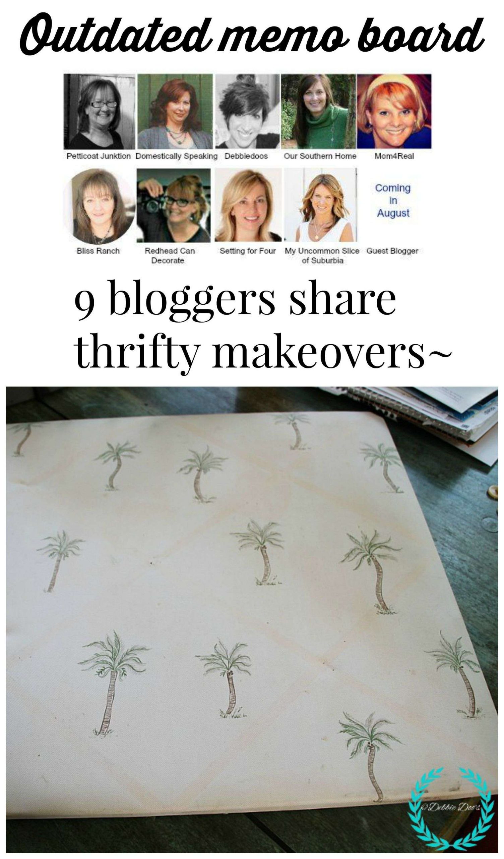Click My Uncommon Slice of Suburbia photo
Screen dimensions: 504x859
point(320,205)
